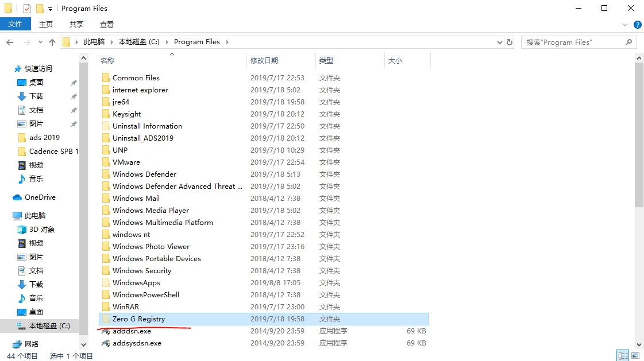
Task: Switch to large icons view in status bar
Action: tap(635, 356)
